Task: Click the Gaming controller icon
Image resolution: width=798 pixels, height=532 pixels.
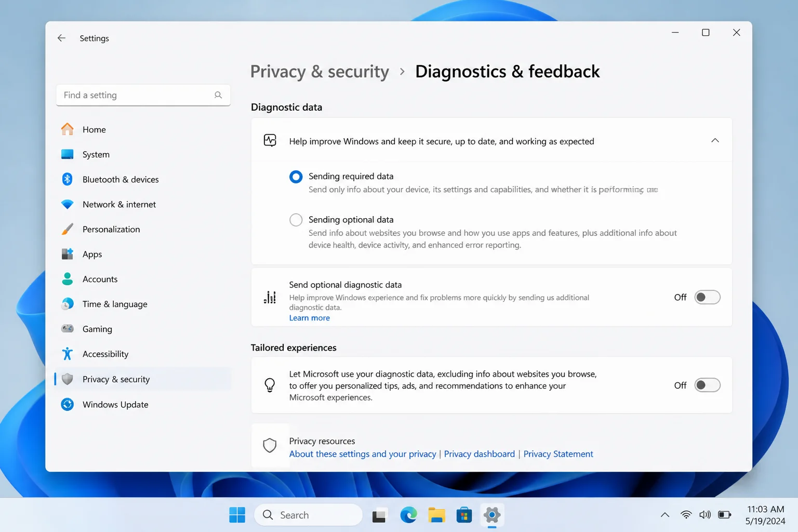Action: (67, 328)
